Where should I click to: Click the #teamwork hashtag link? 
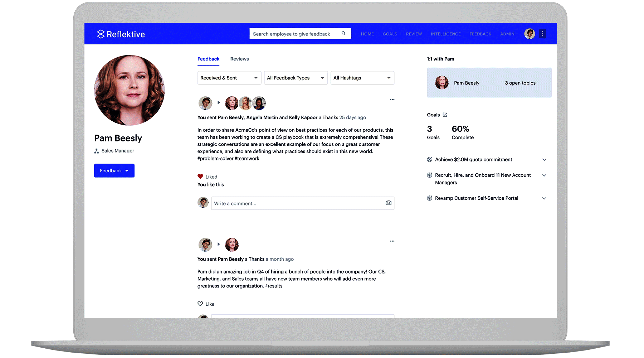click(247, 158)
